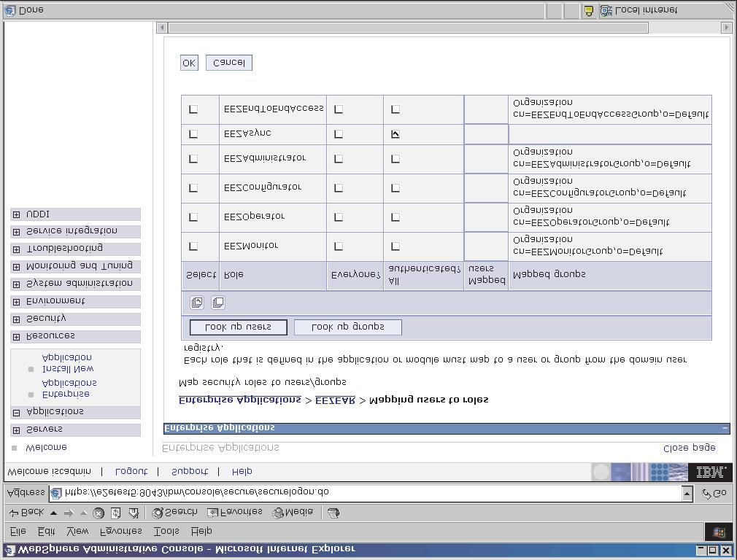The height and width of the screenshot is (560, 737).
Task: Tick the Select checkbox for EEZMonitor
Action: [193, 246]
